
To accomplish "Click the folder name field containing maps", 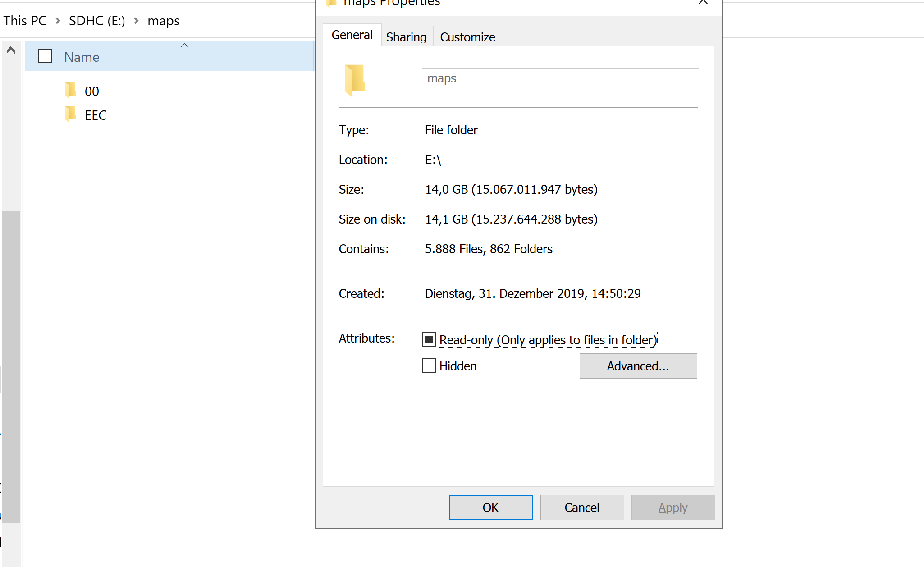I will pyautogui.click(x=560, y=81).
